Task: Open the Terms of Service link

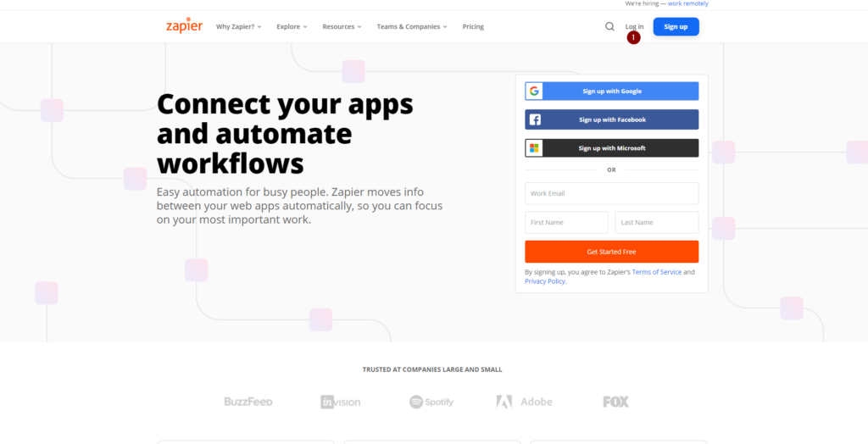Action: [x=657, y=272]
